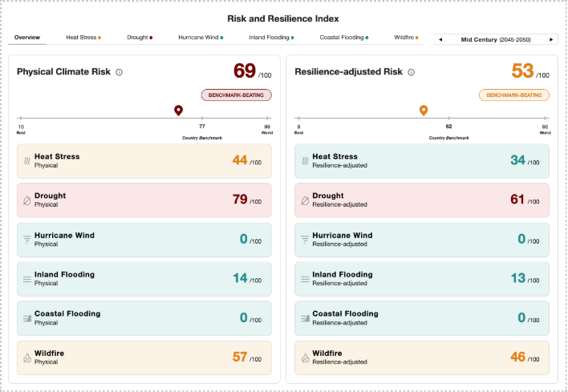Click the orange Benchmark-Beating badge

pyautogui.click(x=513, y=95)
